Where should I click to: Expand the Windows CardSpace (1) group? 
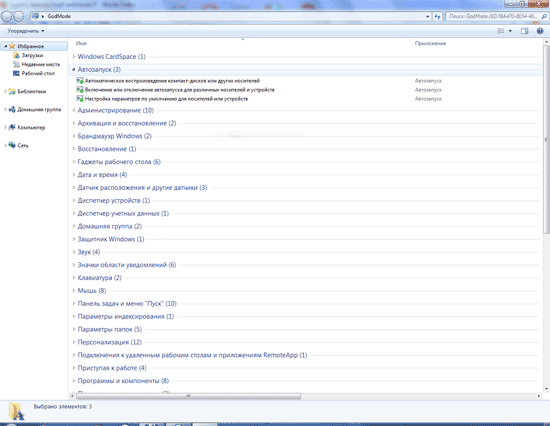pyautogui.click(x=74, y=56)
